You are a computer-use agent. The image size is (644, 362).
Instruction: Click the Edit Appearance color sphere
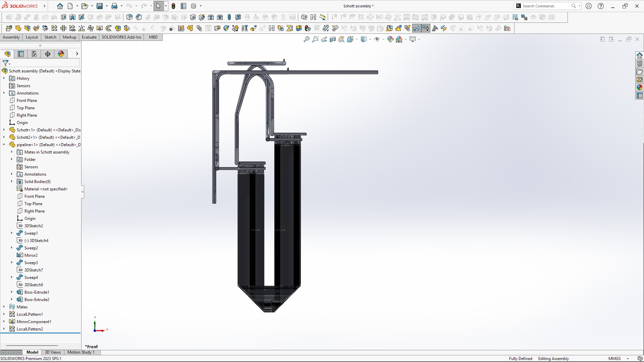tap(390, 40)
